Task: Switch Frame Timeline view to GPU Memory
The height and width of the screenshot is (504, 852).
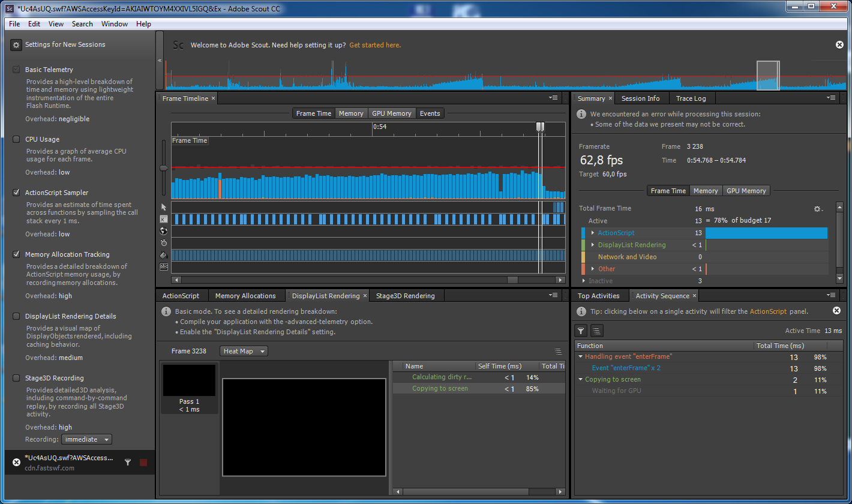Action: pyautogui.click(x=391, y=113)
